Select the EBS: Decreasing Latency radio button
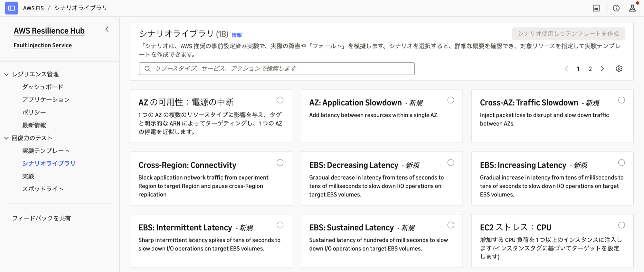 point(451,163)
